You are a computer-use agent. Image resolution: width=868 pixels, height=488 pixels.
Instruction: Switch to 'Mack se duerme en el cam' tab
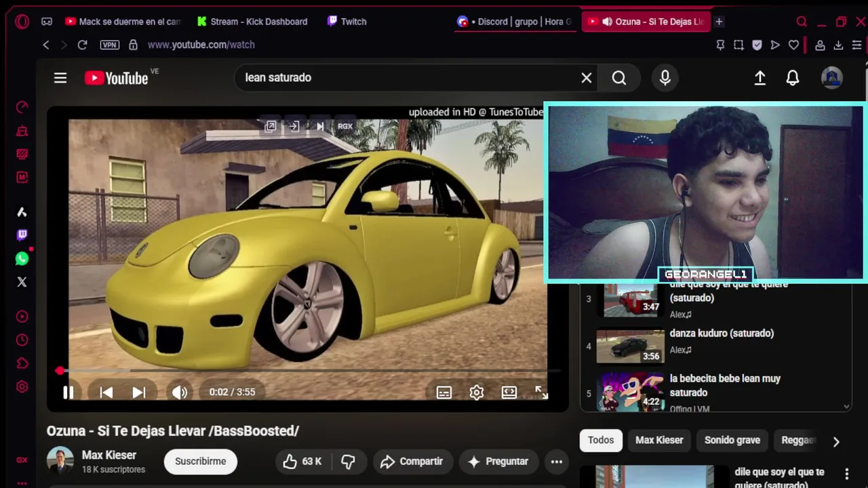[123, 22]
